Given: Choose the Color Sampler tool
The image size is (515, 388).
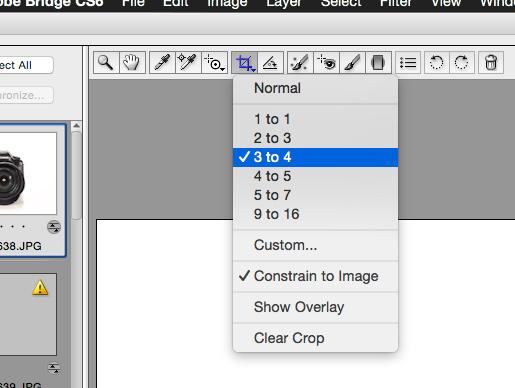Looking at the screenshot, I should [x=188, y=62].
